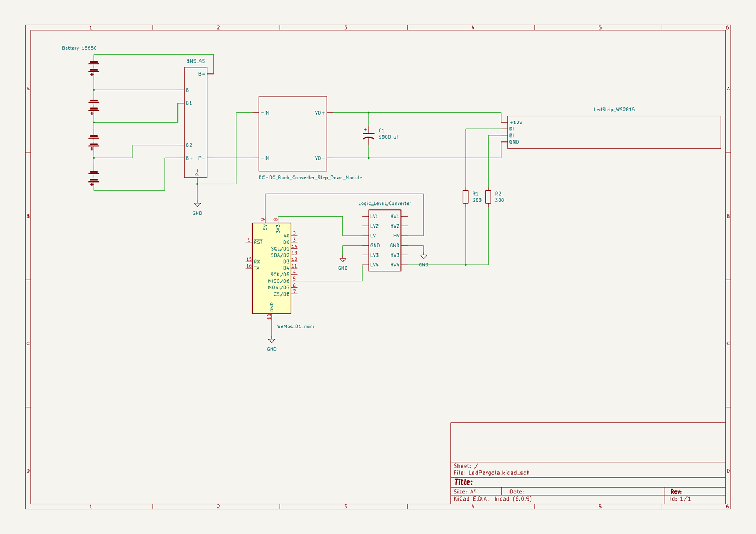756x534 pixels.
Task: Click the LedStrip_WS2815 component block
Action: (614, 132)
